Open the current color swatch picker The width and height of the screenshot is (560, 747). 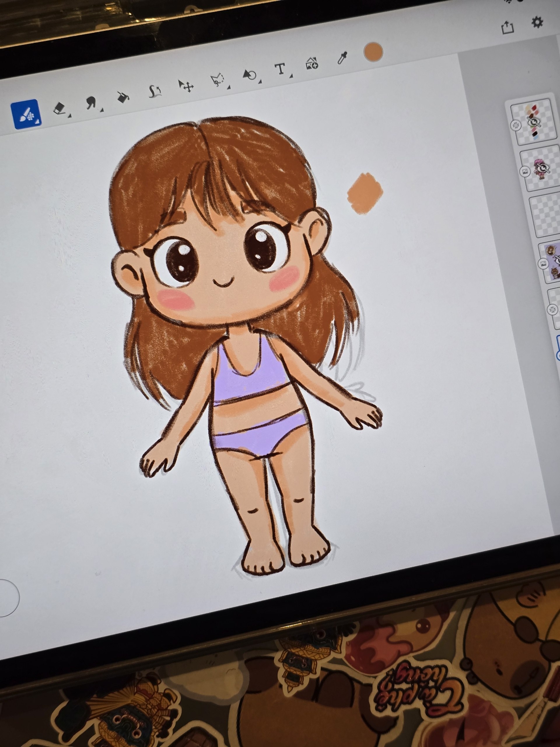(373, 52)
